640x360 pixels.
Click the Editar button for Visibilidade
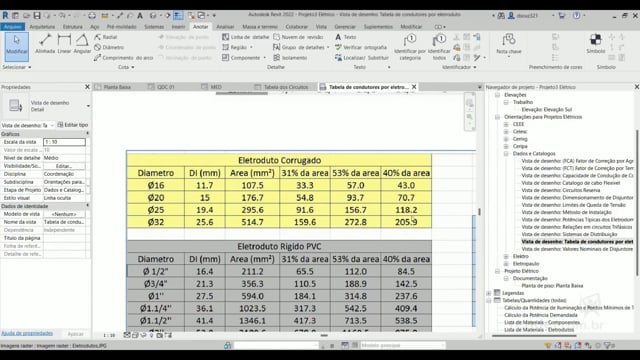point(64,166)
